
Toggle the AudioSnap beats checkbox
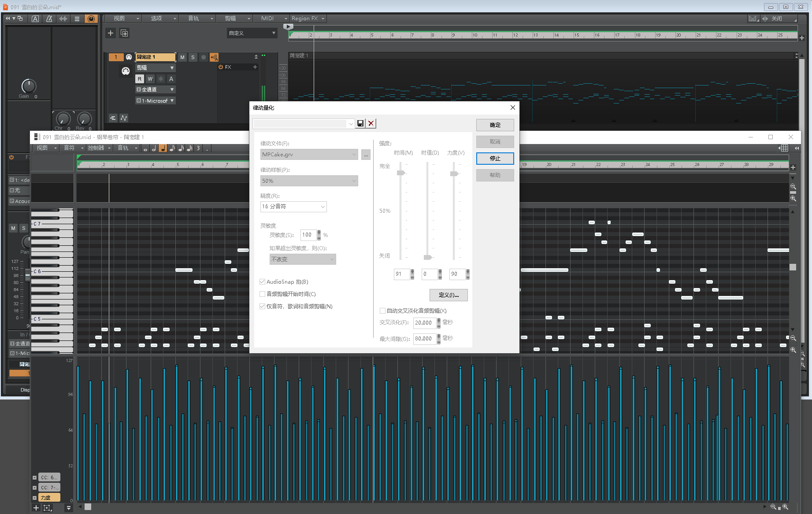click(263, 282)
